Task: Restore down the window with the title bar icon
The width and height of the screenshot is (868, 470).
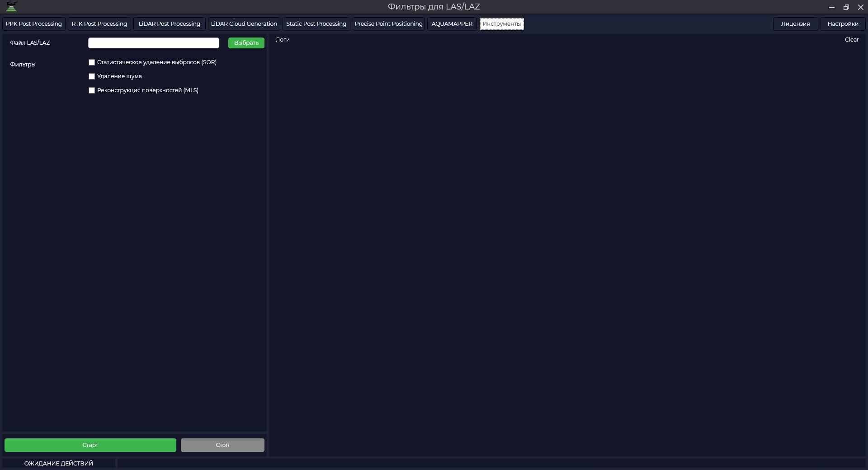Action: click(x=846, y=7)
